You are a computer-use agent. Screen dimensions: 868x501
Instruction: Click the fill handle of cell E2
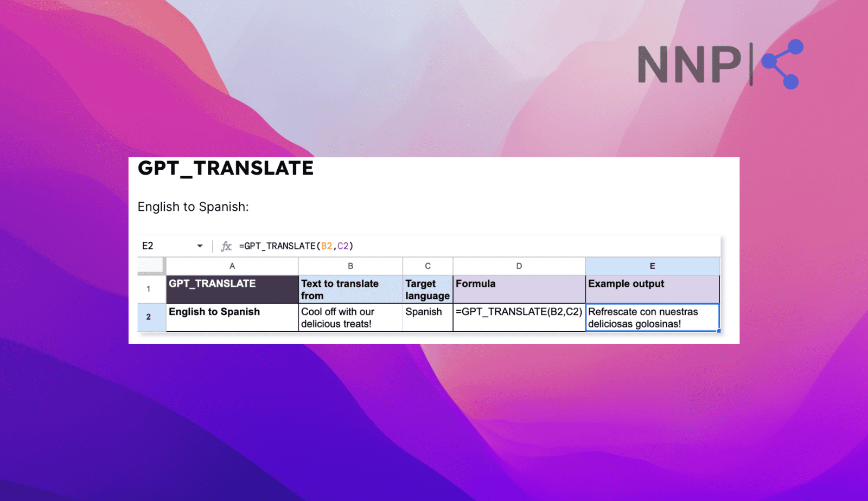pos(719,331)
